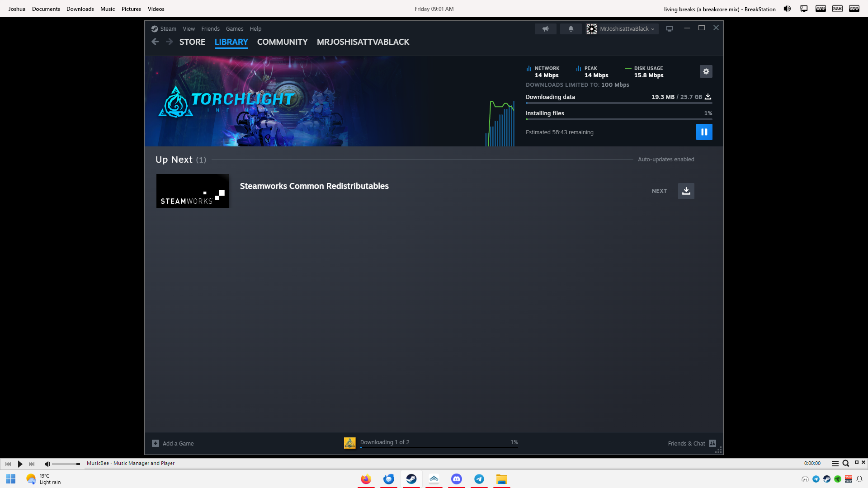Viewport: 868px width, 488px height.
Task: Click Installing files progress bar
Action: (619, 119)
